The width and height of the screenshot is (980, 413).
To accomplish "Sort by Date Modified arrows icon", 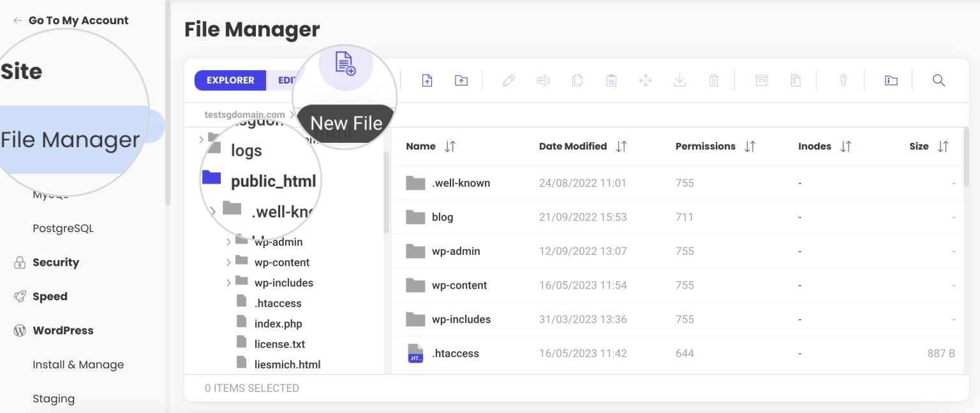I will click(621, 147).
